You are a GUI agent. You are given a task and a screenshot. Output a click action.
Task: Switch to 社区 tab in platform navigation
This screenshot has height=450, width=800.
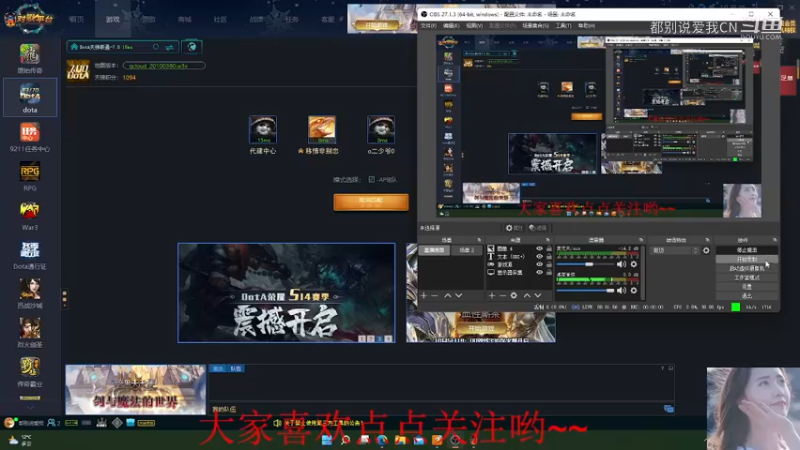click(x=220, y=19)
